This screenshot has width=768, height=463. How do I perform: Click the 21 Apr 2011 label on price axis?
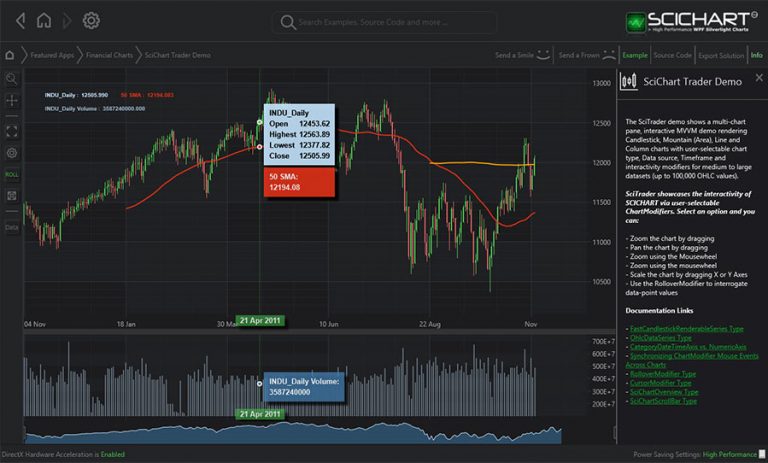pos(260,320)
